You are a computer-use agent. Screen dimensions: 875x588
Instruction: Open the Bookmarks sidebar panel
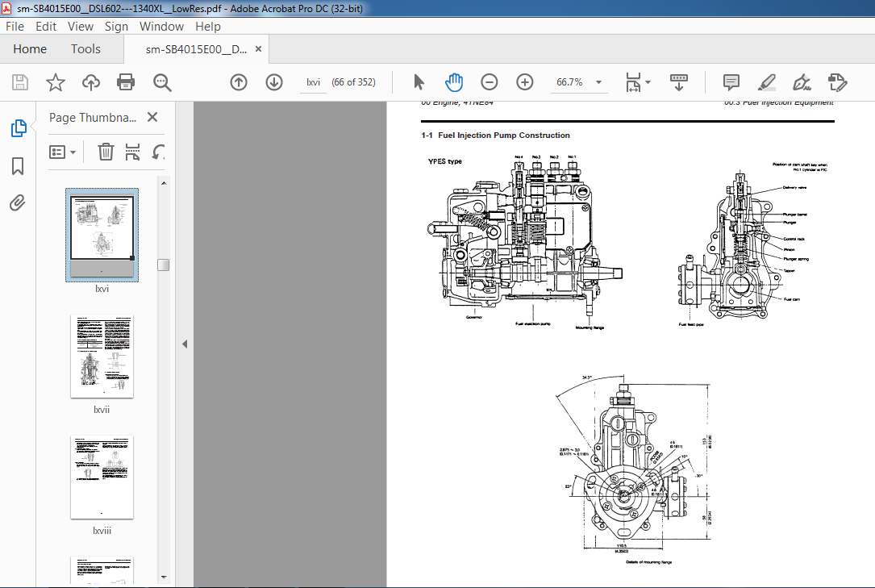18,165
